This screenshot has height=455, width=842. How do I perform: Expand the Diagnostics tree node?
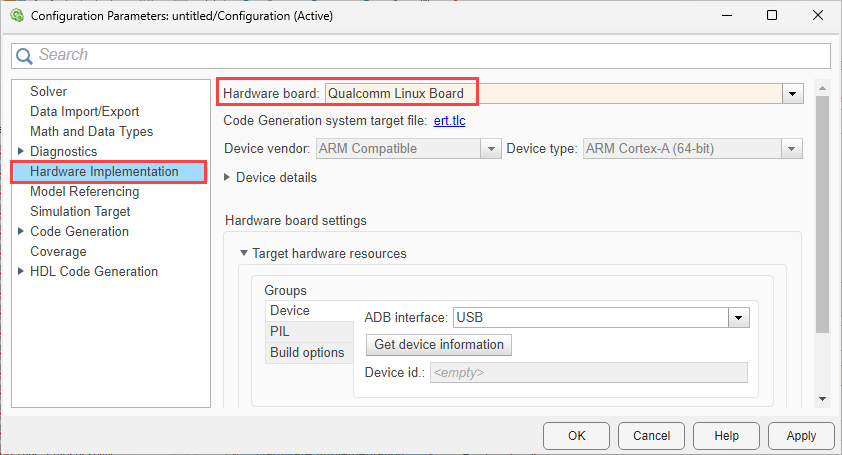click(20, 151)
